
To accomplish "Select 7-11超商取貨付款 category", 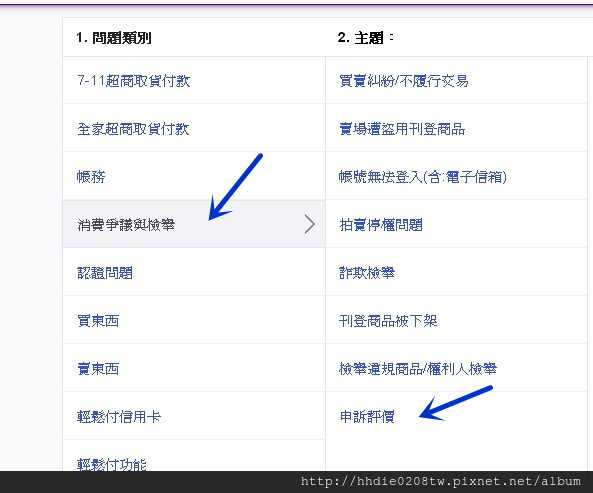I will pos(134,81).
